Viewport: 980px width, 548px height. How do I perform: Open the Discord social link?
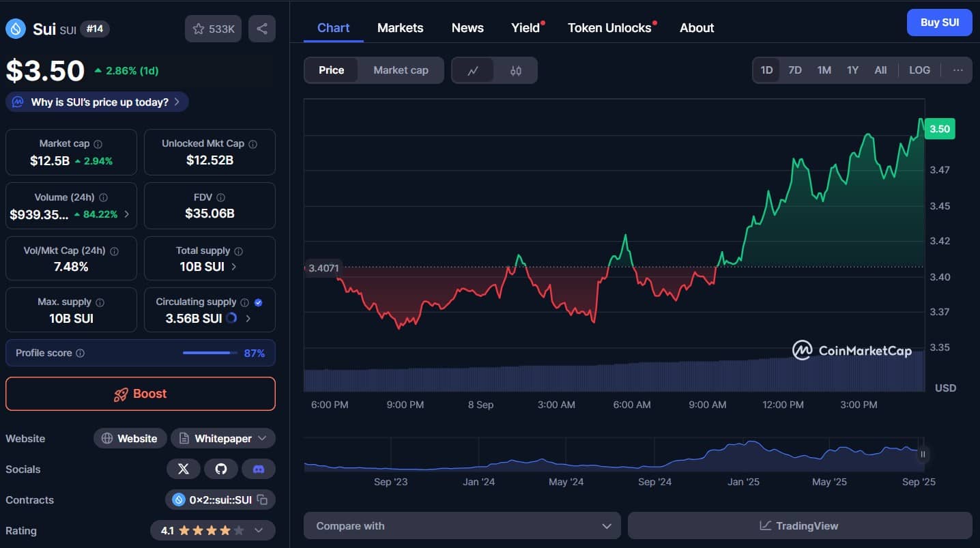pyautogui.click(x=259, y=469)
